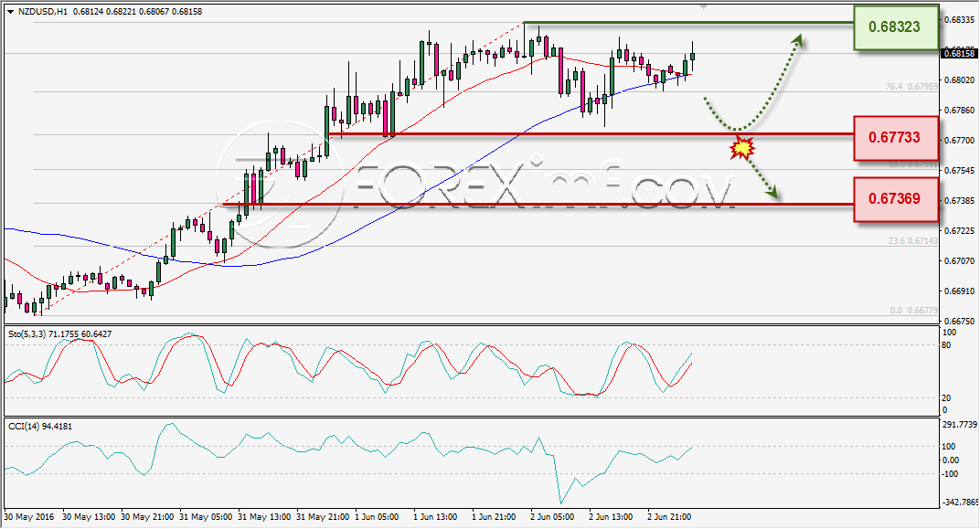This screenshot has height=529, width=980.
Task: Click the 0.67545 price axis value
Action: (959, 170)
